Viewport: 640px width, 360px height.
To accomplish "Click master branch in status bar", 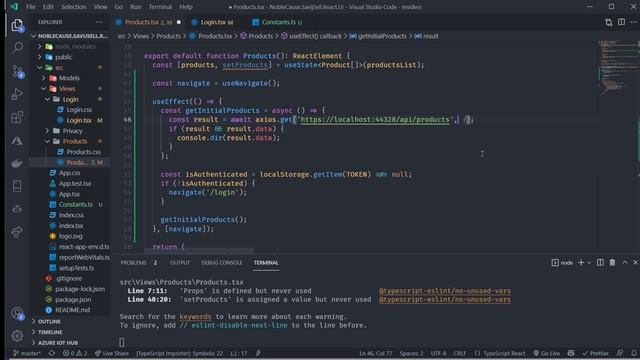I will pyautogui.click(x=27, y=353).
